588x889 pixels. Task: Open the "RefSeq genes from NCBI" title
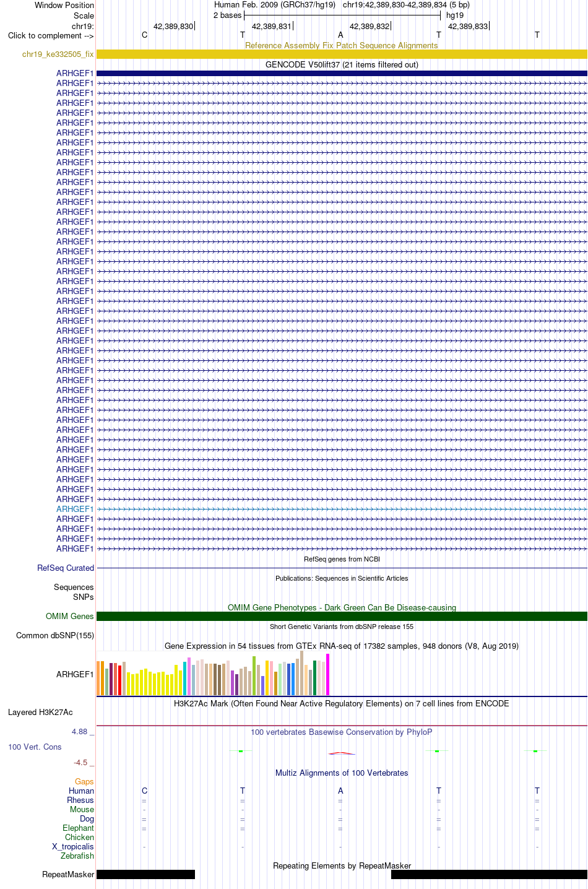(x=342, y=559)
